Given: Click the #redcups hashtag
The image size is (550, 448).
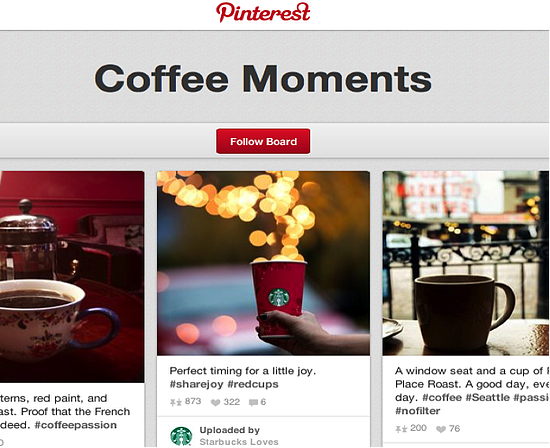Looking at the screenshot, I should [253, 384].
